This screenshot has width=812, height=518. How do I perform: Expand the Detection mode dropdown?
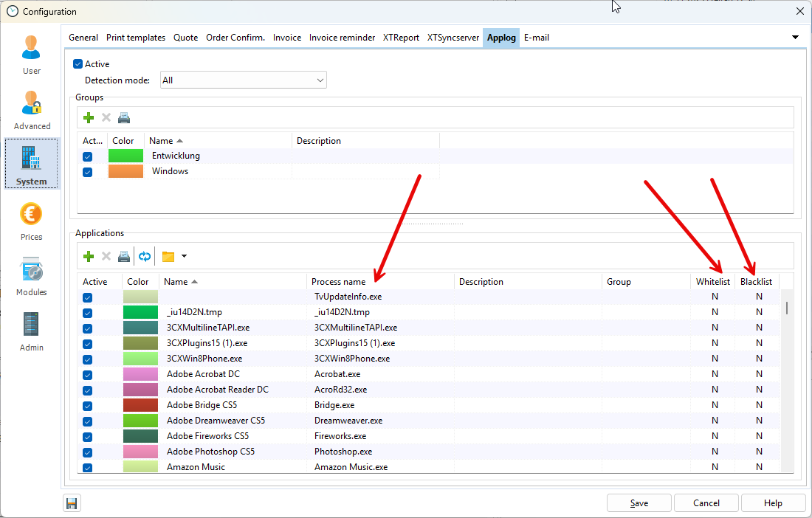pos(320,80)
